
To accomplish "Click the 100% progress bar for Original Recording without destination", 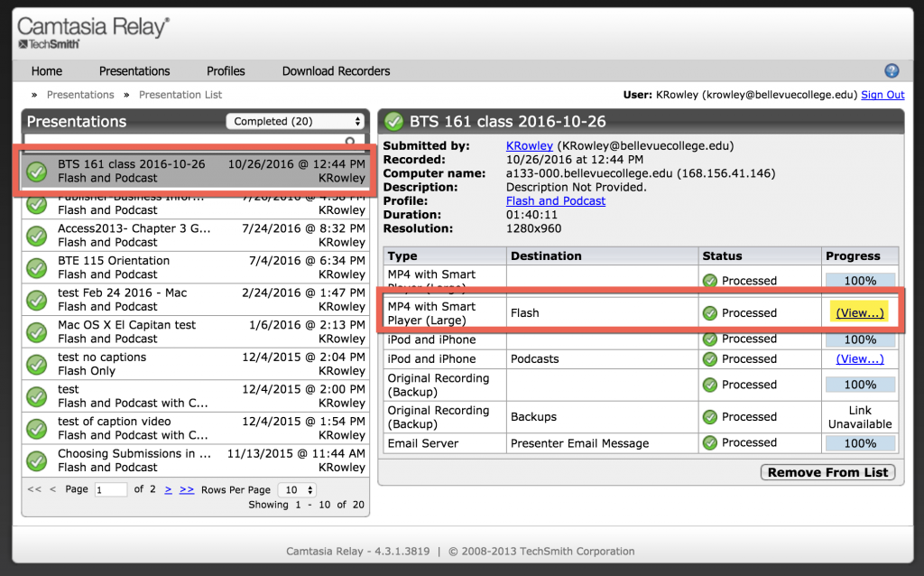I will click(860, 385).
